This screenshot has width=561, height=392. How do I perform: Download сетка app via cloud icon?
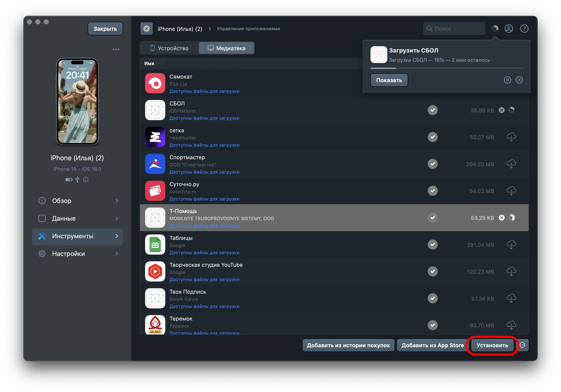[x=511, y=137]
